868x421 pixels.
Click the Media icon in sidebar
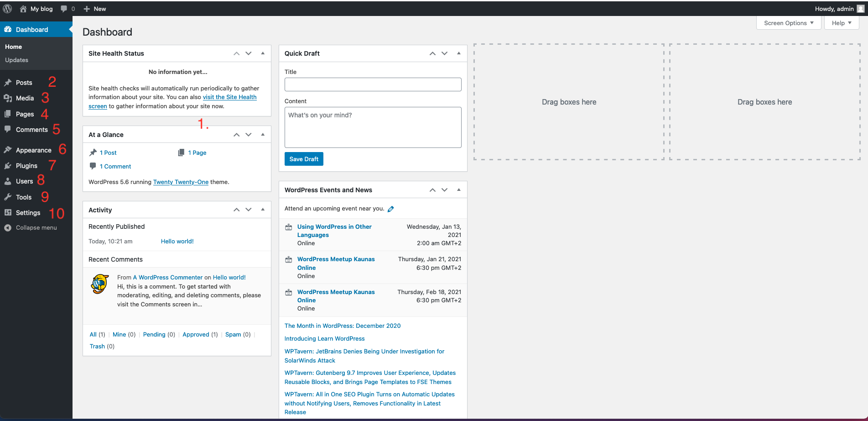coord(8,98)
